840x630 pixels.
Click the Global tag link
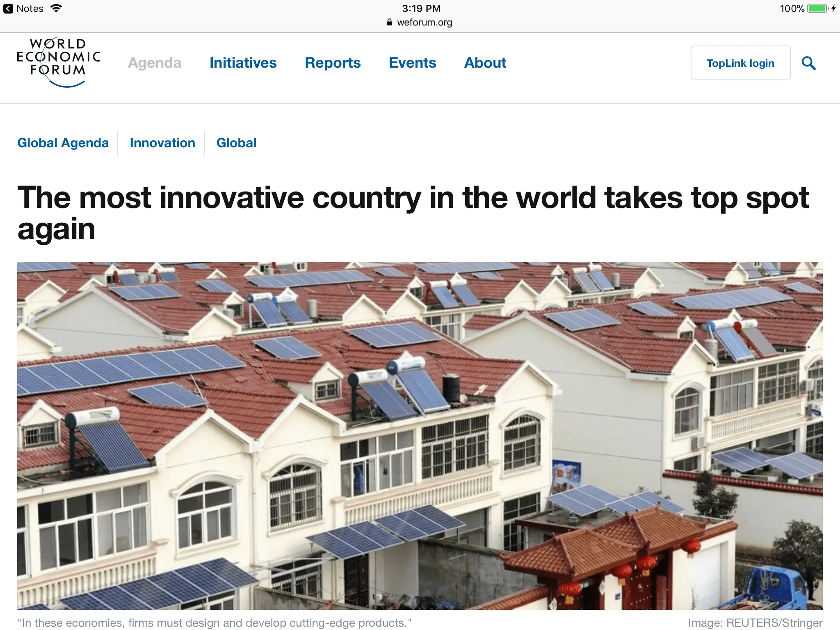tap(236, 143)
